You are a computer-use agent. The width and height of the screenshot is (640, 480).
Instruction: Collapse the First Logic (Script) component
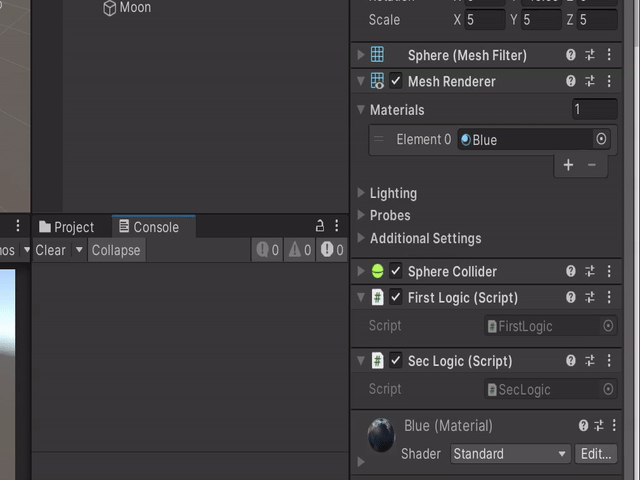point(360,297)
